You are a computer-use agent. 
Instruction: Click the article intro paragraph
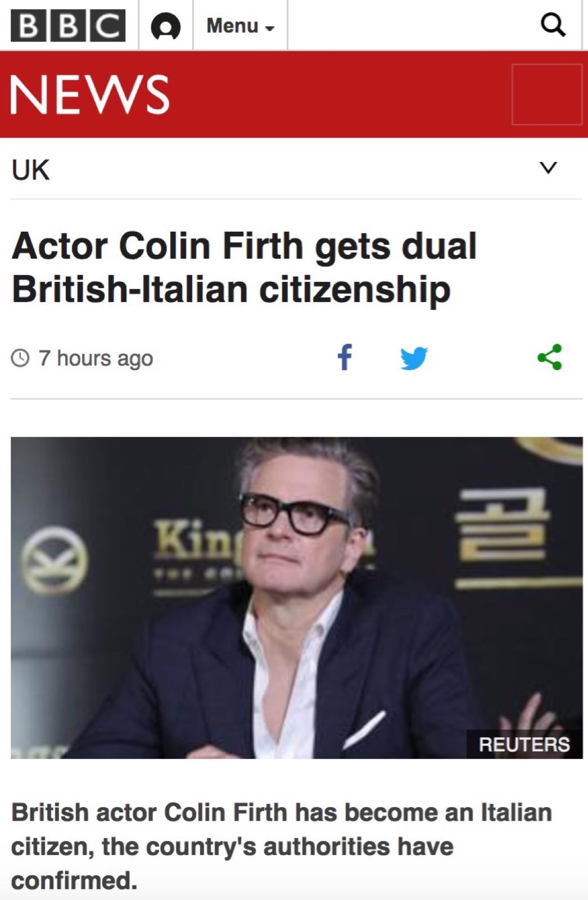pyautogui.click(x=282, y=847)
